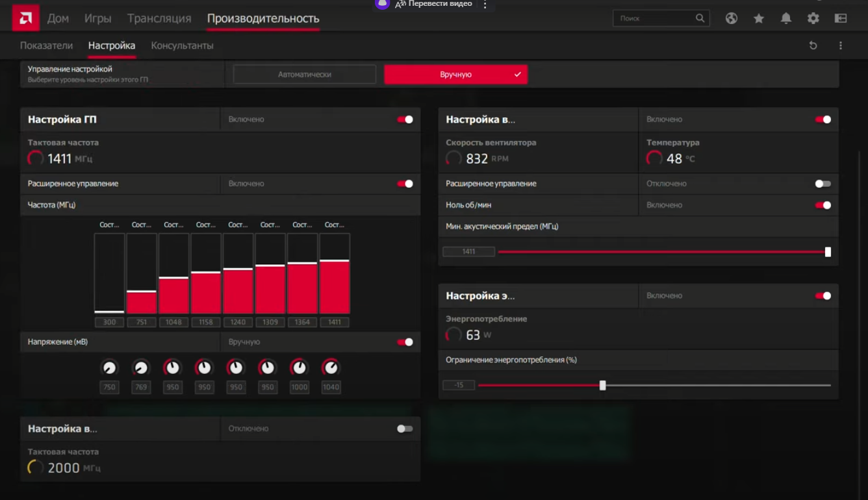Click the state bar with 300 MHz
The width and height of the screenshot is (868, 500).
coord(109,274)
